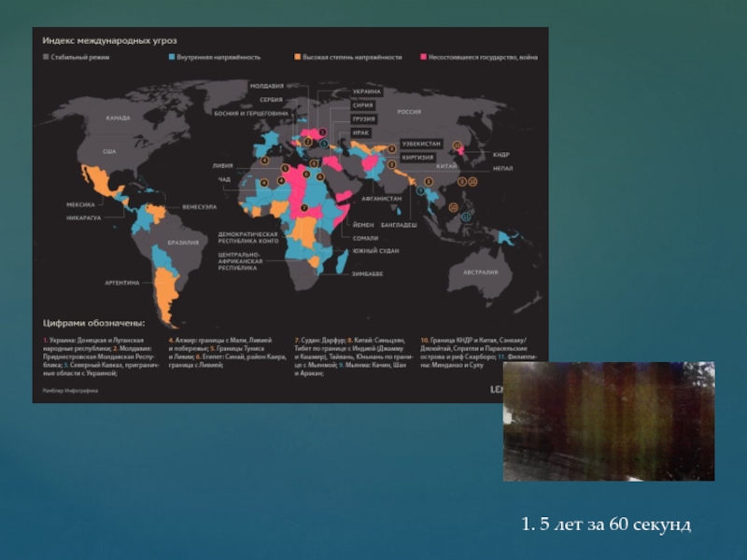
Task: Click the numbered marker 9 near Myanmar
Action: pyautogui.click(x=420, y=190)
